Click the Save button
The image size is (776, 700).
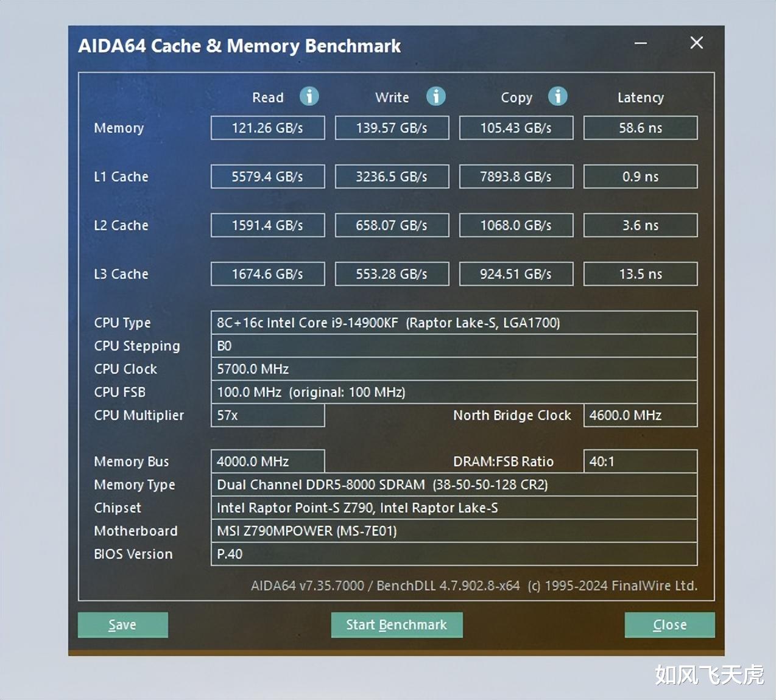pos(122,625)
